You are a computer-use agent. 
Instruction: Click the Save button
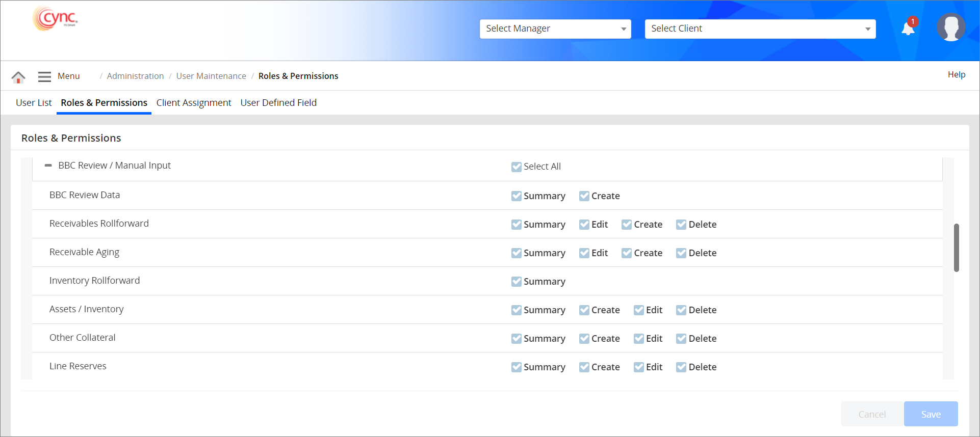931,414
